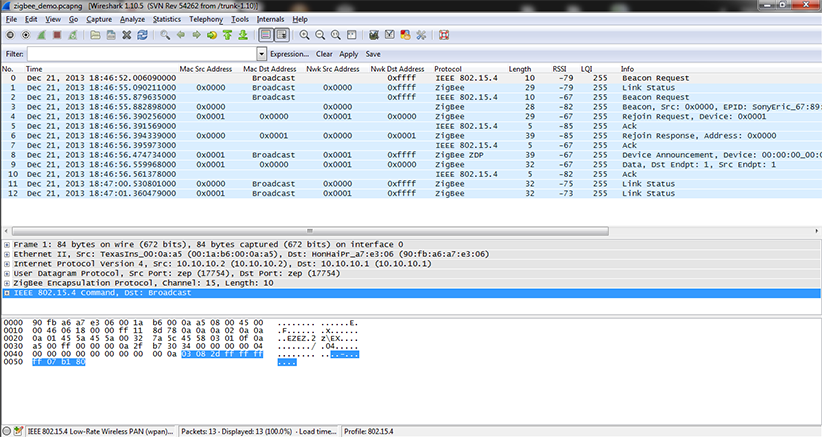Screen dimensions: 822x437
Task: Expand the ZigBee Encapsulation Protocol node
Action: click(7, 283)
